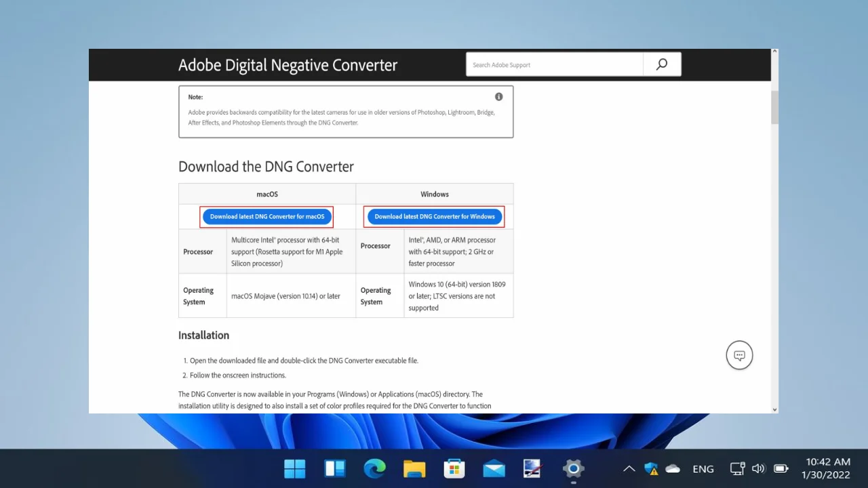Click the Note: label
Viewport: 868px width, 488px height.
point(195,97)
